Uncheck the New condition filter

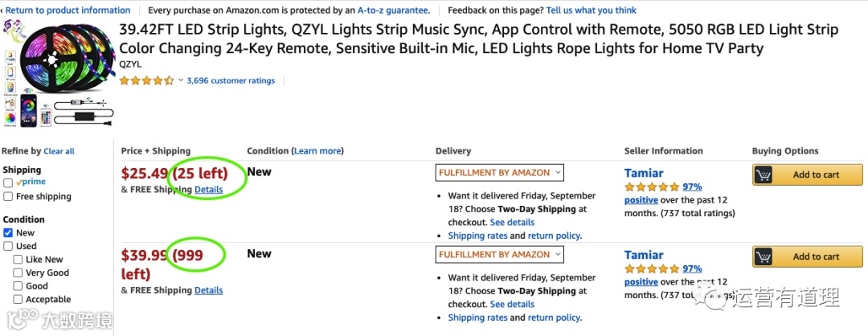point(8,233)
